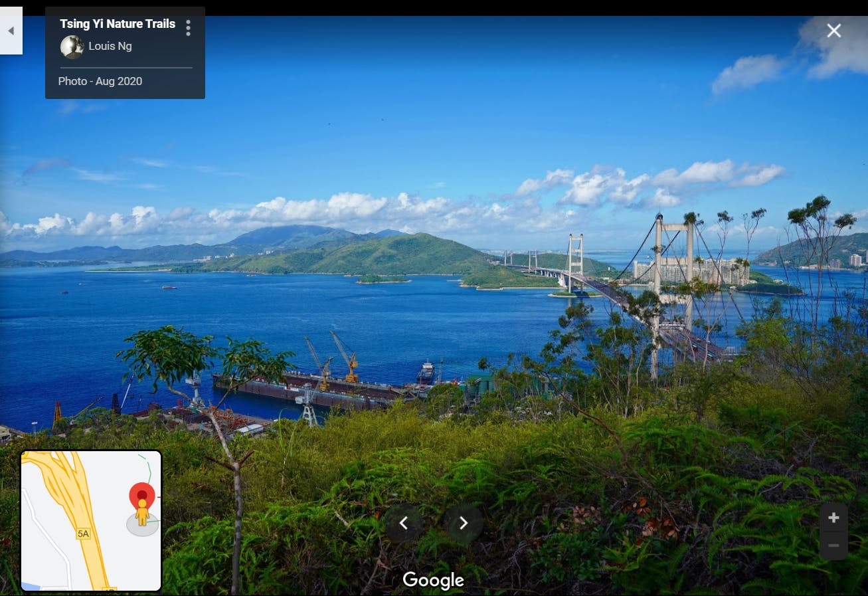Click the Photo - Aug 2020 date label
This screenshot has width=868, height=596.
(x=100, y=81)
